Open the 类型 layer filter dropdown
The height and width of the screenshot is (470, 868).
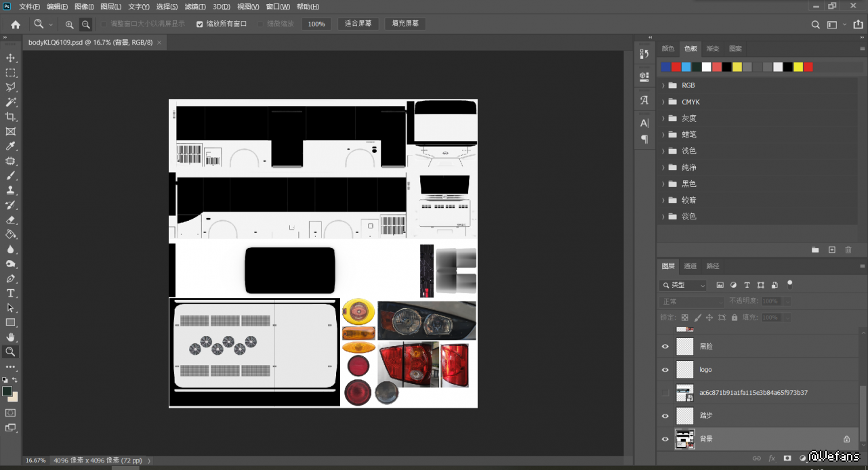coord(683,285)
